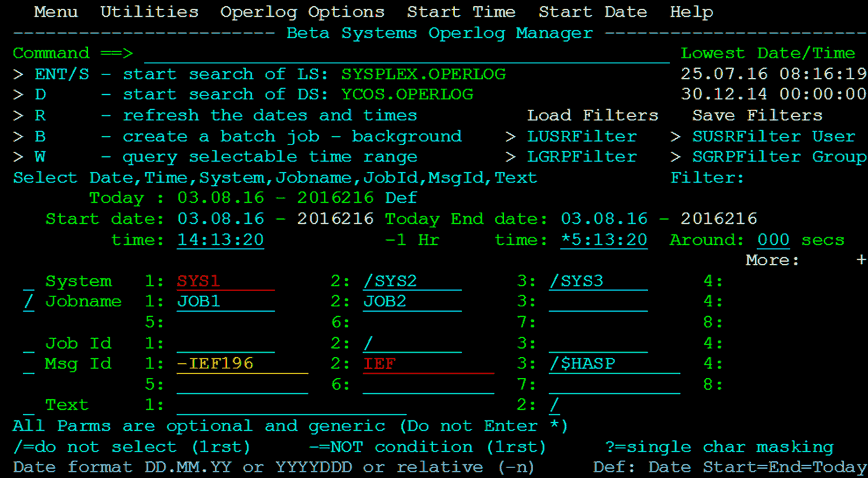The width and height of the screenshot is (868, 478).
Task: Click Jobname 2 field containing JOB2
Action: (412, 302)
